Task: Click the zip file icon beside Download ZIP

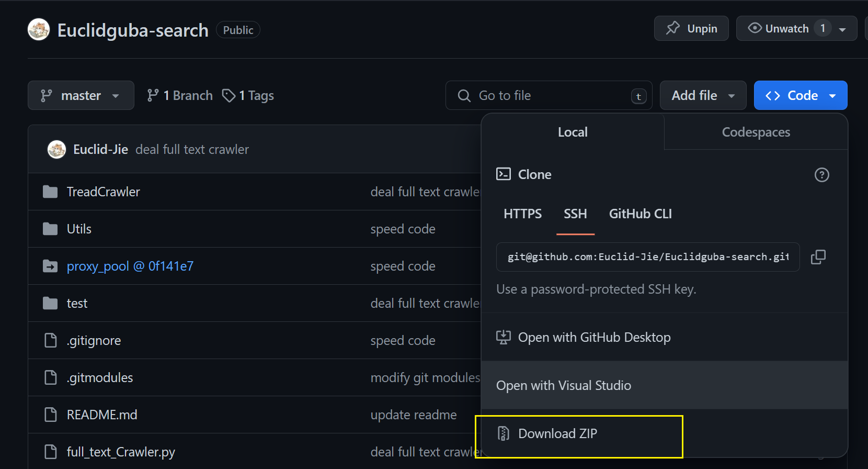Action: pyautogui.click(x=504, y=433)
